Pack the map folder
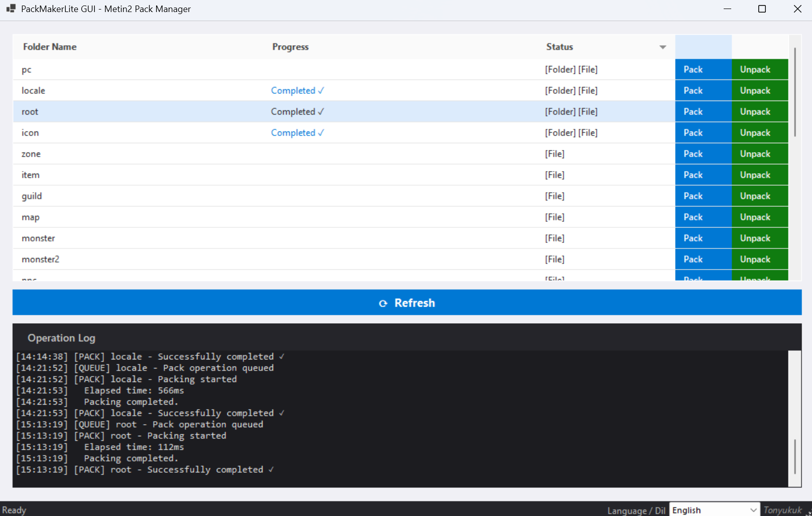This screenshot has width=812, height=516. [x=703, y=217]
